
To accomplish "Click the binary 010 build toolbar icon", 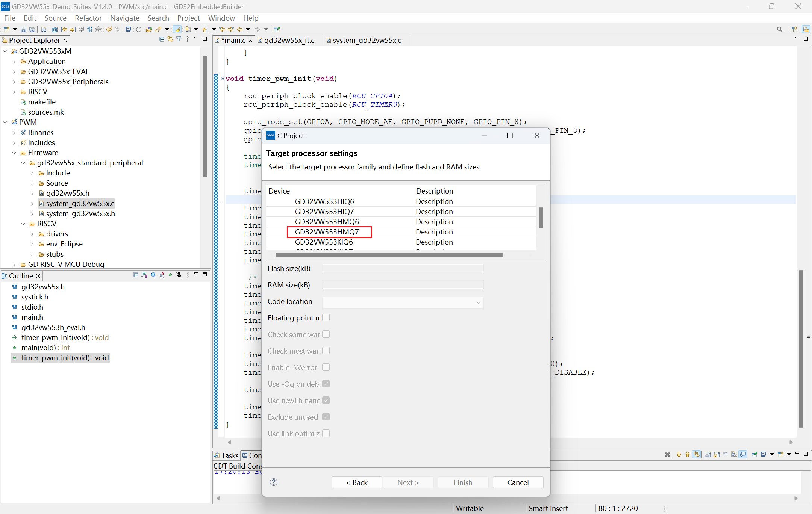I will (x=44, y=29).
